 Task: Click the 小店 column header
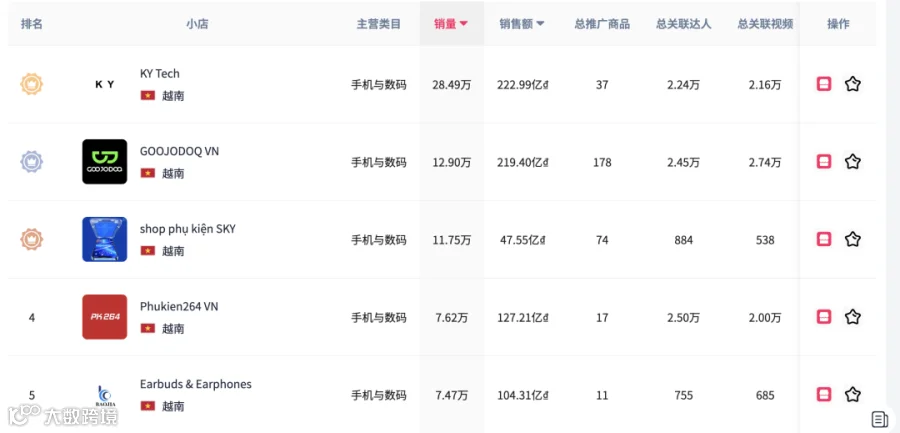197,24
